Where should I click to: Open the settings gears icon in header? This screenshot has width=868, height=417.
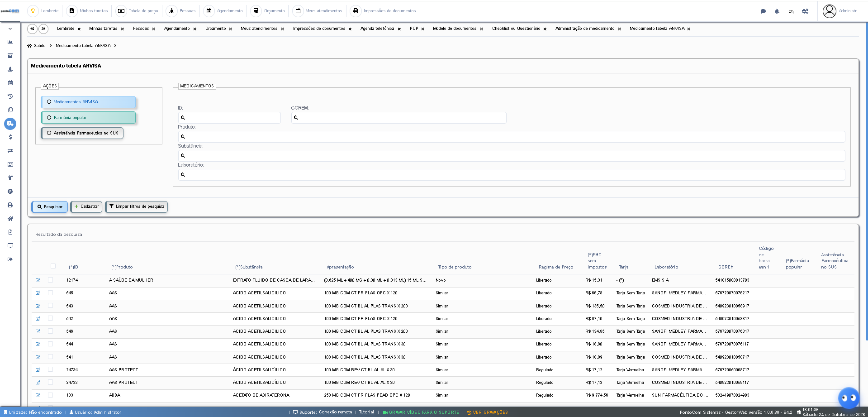[805, 11]
